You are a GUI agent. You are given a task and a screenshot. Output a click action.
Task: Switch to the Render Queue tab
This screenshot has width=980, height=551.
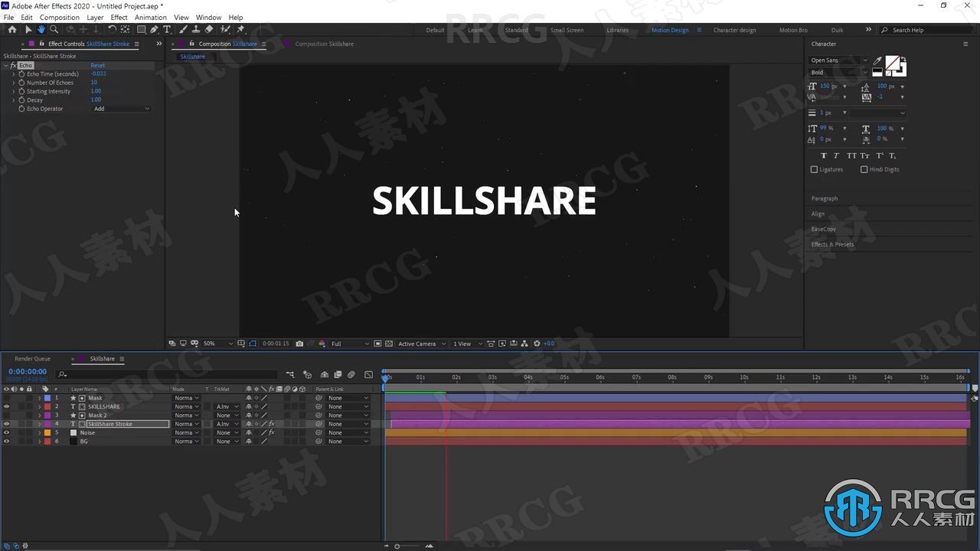click(x=32, y=358)
